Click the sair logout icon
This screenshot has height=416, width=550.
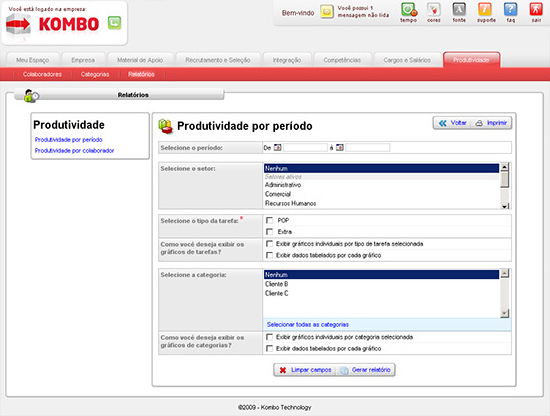(x=536, y=9)
